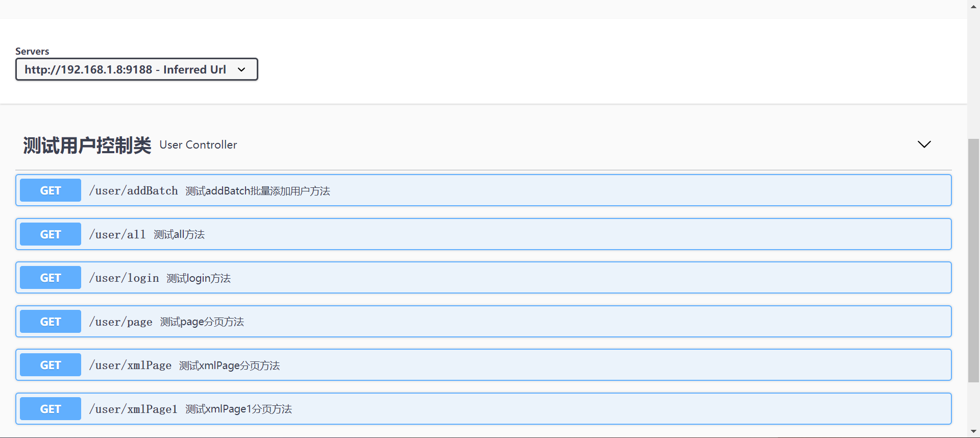Image resolution: width=980 pixels, height=438 pixels.
Task: Open the /user/xmlPage1 endpoint path
Action: point(134,409)
